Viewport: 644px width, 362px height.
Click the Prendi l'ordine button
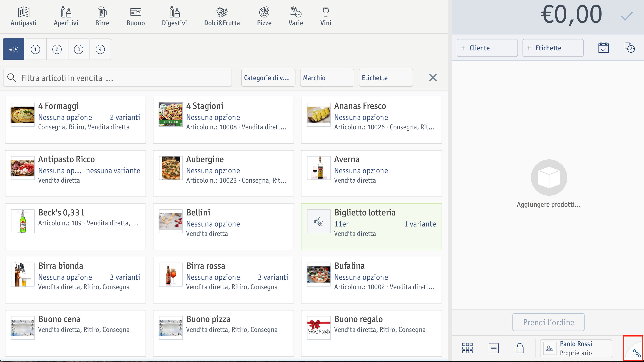click(x=548, y=322)
